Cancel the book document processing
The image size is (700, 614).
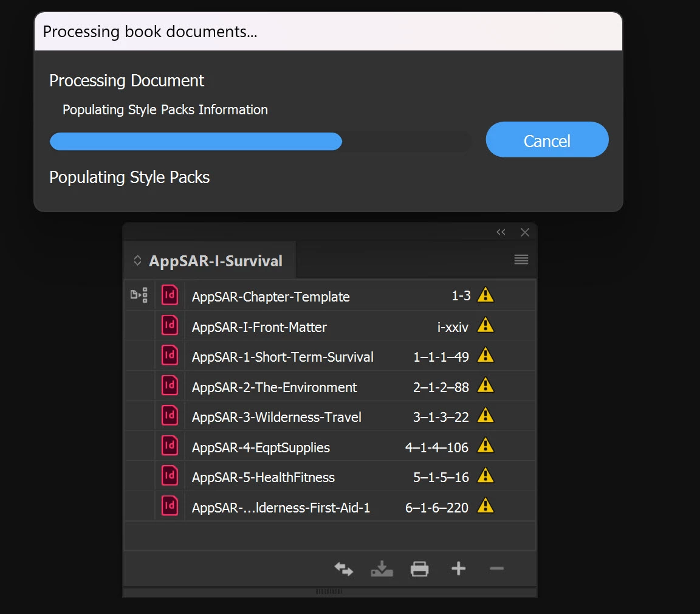click(547, 139)
